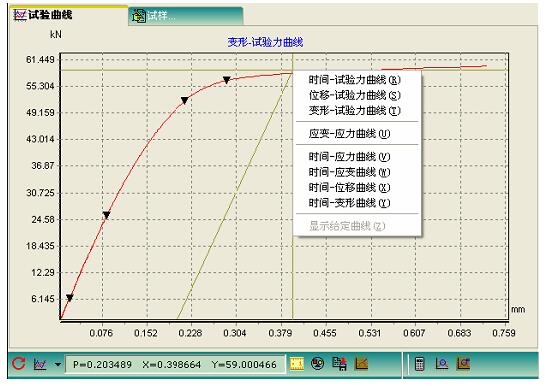Open the calculator icon

(420, 364)
